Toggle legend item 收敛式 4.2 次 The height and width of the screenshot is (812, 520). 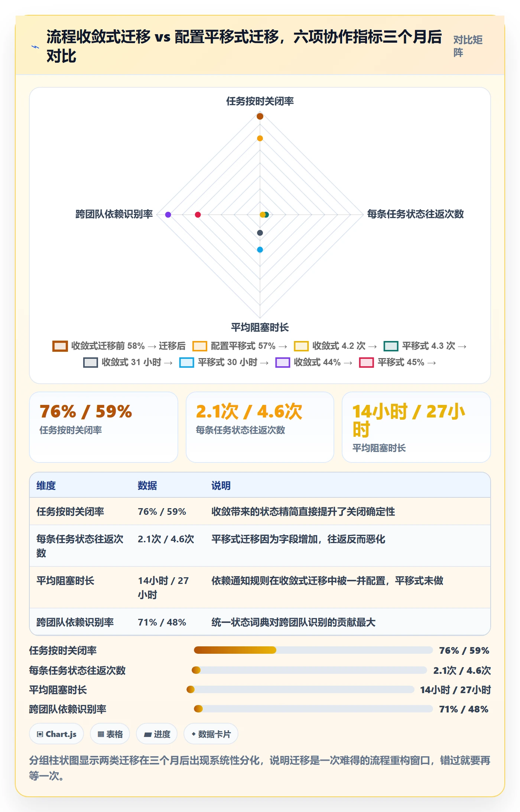click(335, 346)
